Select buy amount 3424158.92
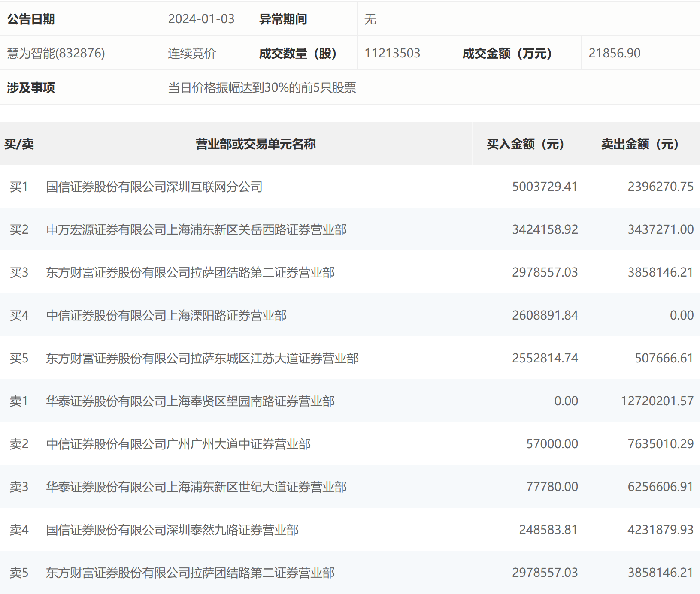The width and height of the screenshot is (700, 594). pos(545,229)
